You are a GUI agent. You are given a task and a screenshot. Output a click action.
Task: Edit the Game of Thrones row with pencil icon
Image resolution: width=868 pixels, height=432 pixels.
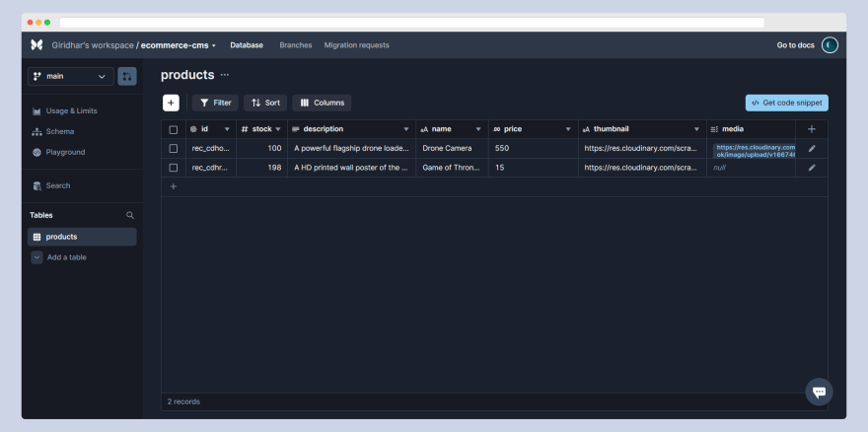(812, 168)
